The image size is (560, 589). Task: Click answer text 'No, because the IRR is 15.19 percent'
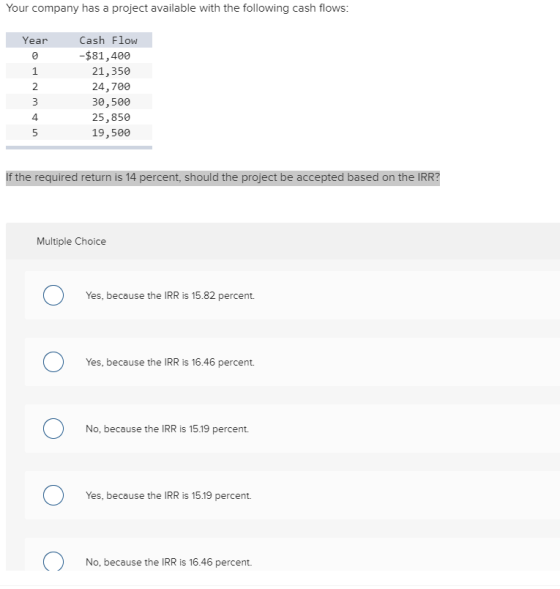(x=167, y=429)
